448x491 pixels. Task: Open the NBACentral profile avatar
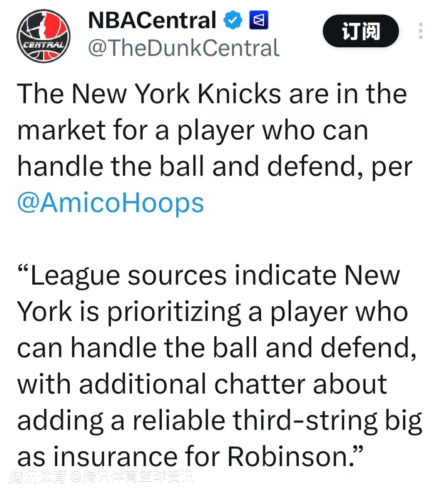43,36
